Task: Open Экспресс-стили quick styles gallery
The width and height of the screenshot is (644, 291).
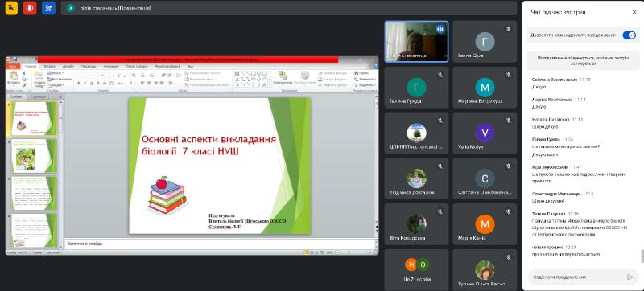Action: [305, 78]
